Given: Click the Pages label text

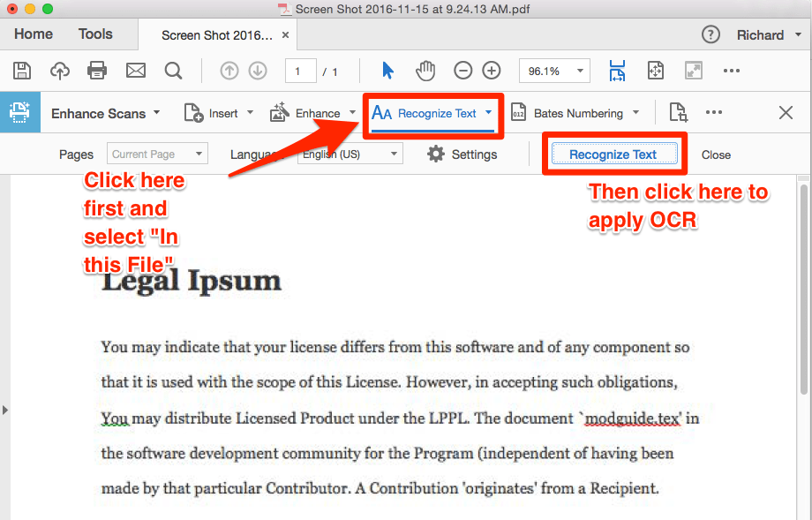Looking at the screenshot, I should pyautogui.click(x=76, y=154).
